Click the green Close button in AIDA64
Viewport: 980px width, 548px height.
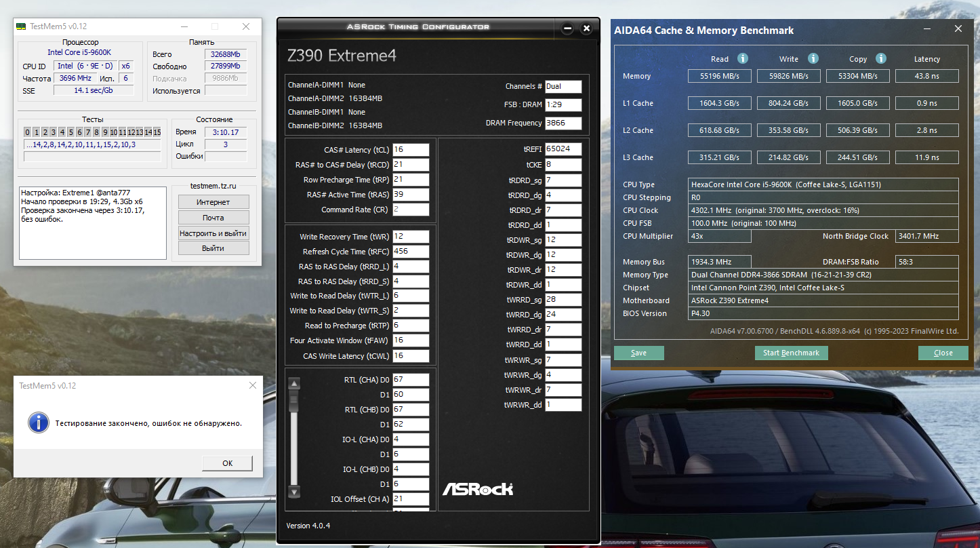[x=943, y=353]
